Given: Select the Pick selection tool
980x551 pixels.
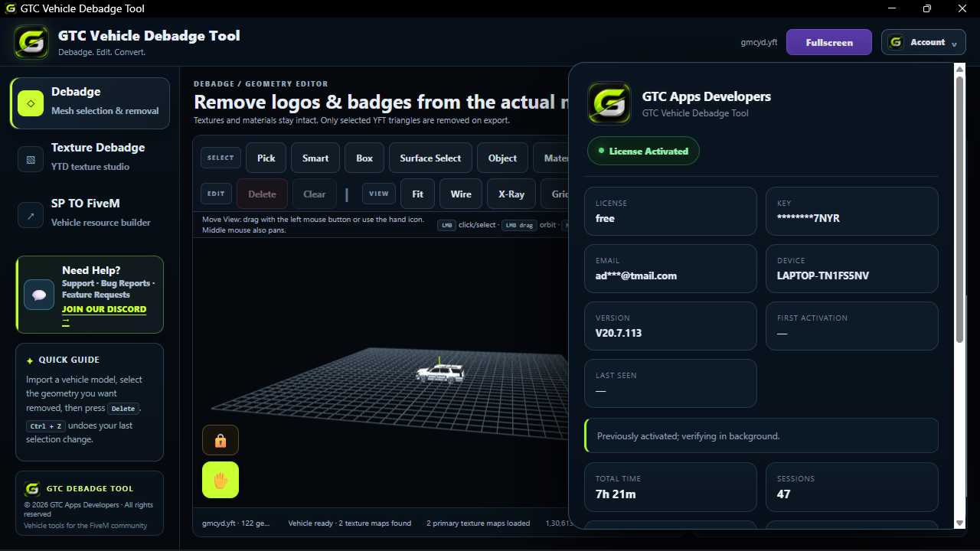Looking at the screenshot, I should [x=266, y=158].
